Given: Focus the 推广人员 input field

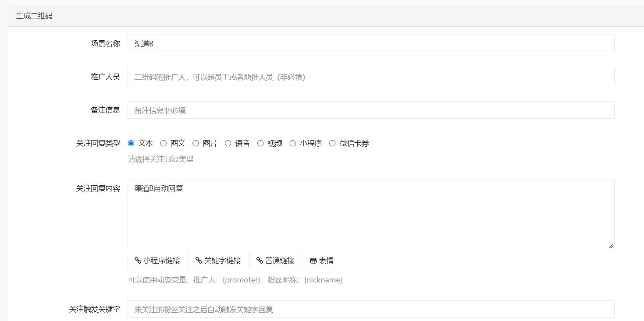Looking at the screenshot, I should [370, 77].
